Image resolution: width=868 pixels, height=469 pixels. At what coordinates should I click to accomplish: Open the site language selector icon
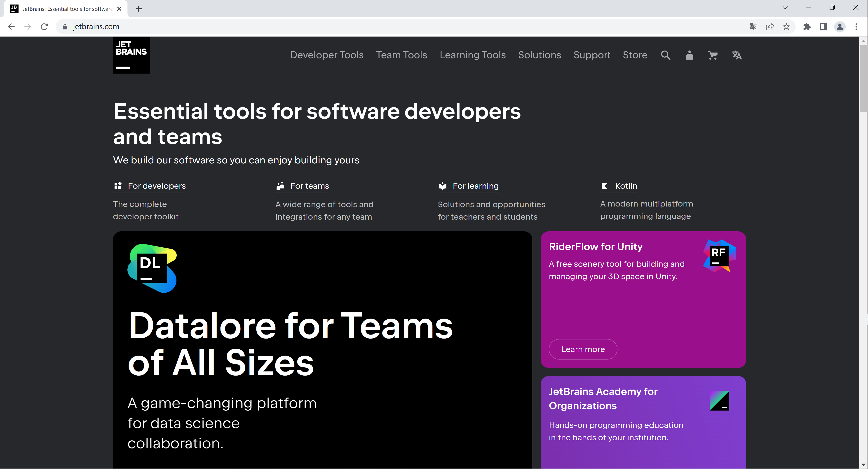(737, 55)
